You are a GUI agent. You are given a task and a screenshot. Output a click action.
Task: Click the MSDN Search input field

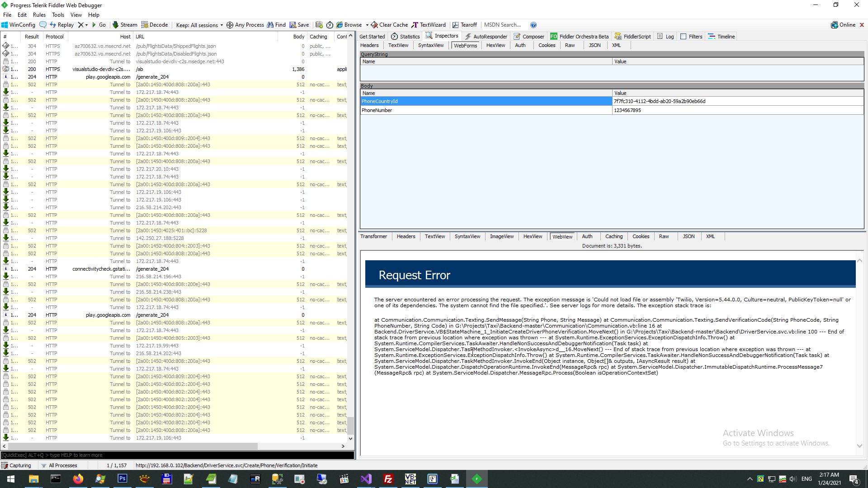coord(503,25)
